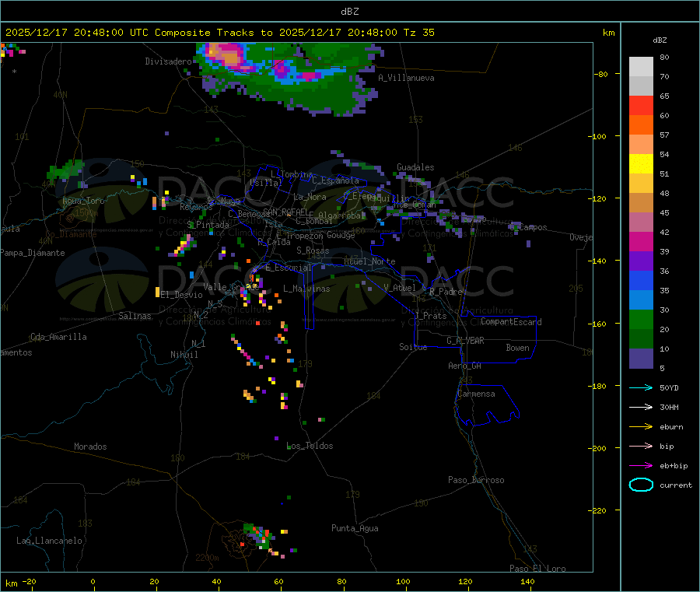Click the 'Aero_GA' label
Image resolution: width=700 pixels, height=592 pixels.
pyautogui.click(x=465, y=366)
